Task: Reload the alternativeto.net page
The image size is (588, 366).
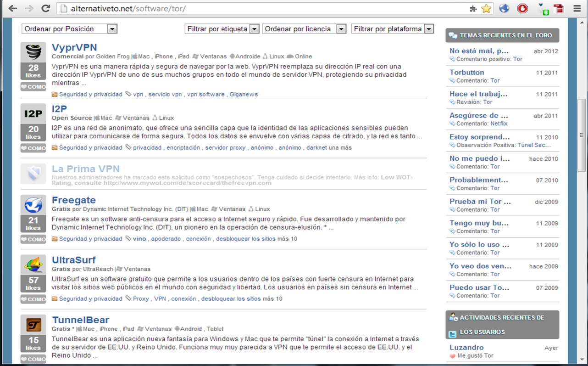Action: (45, 8)
